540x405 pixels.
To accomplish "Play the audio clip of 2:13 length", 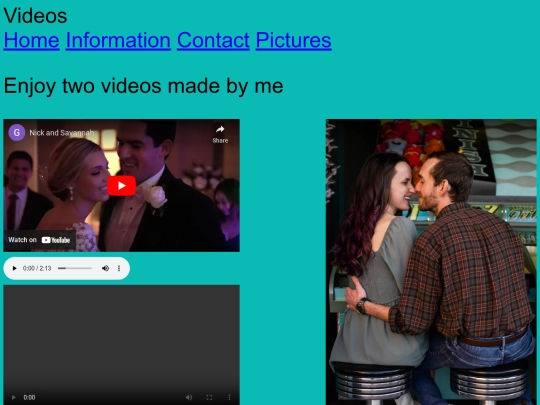I will (x=14, y=268).
